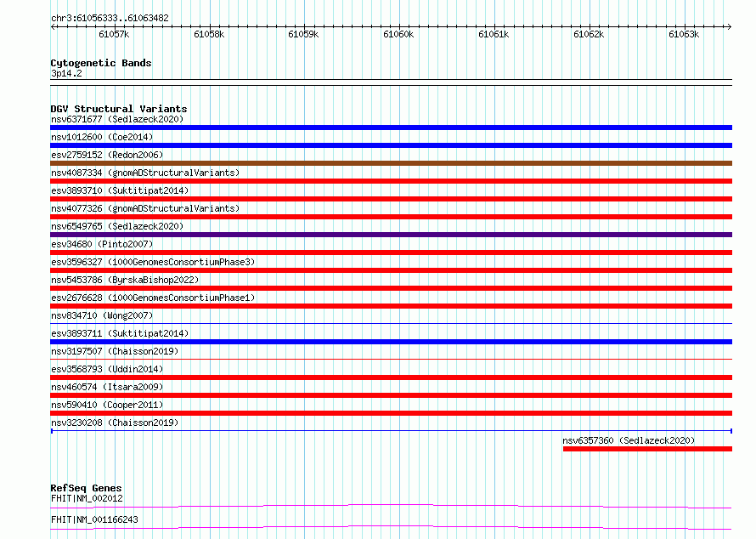The height and width of the screenshot is (539, 756).
Task: Click the nsv4077326 (gnomADStructuralVariants) label
Action: [145, 208]
